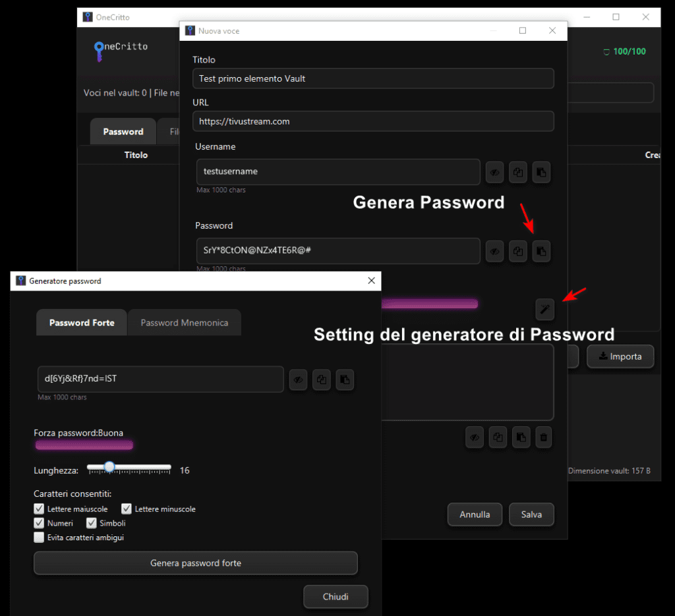Click the large notes text area
675x616 pixels.
point(467,382)
